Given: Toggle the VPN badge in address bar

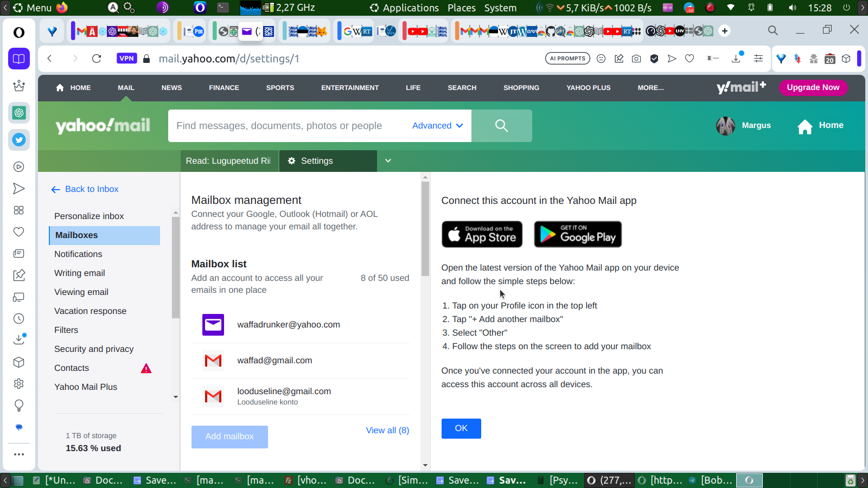Looking at the screenshot, I should (x=127, y=59).
